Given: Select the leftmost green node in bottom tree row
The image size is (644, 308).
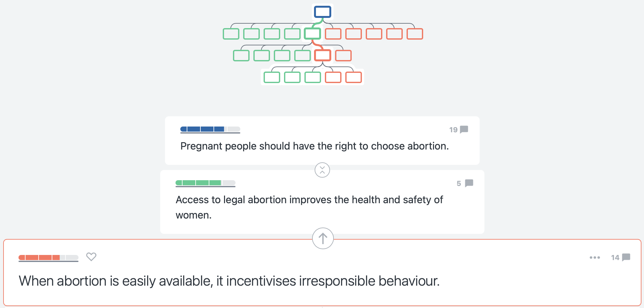Looking at the screenshot, I should [272, 77].
